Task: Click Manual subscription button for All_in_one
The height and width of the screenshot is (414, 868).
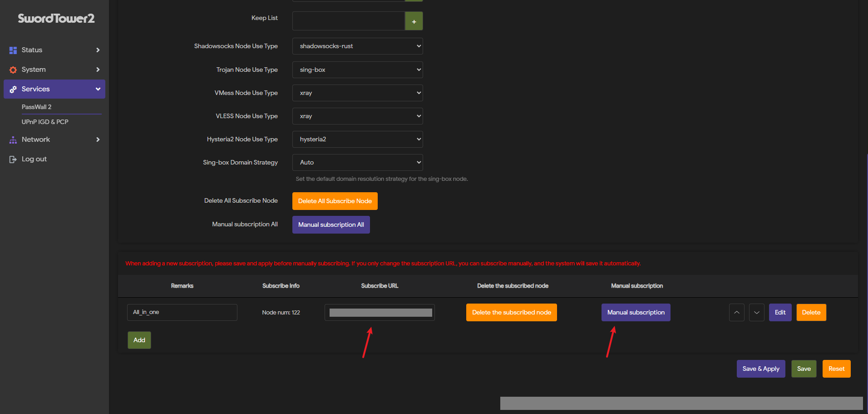Action: (636, 313)
